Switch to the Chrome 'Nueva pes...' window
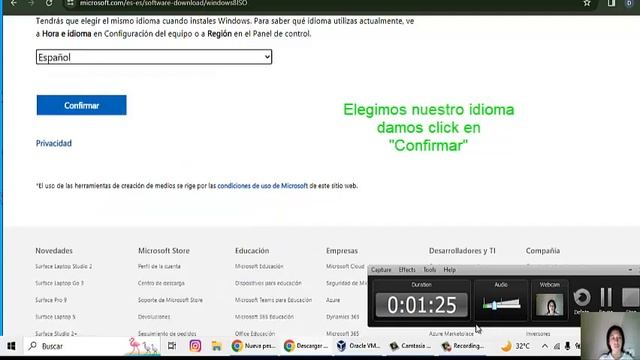Screen dimensions: 640x360 253,346
